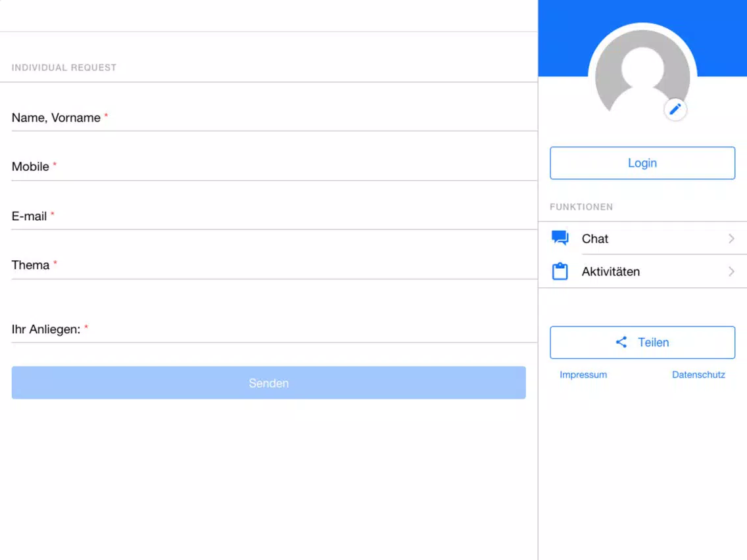This screenshot has width=747, height=560.
Task: Click the INDIVIDUAL REQUEST heading text
Action: (x=64, y=68)
